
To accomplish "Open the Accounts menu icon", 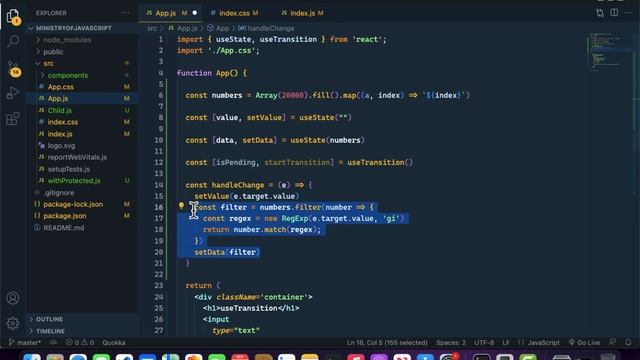I will coord(13,298).
